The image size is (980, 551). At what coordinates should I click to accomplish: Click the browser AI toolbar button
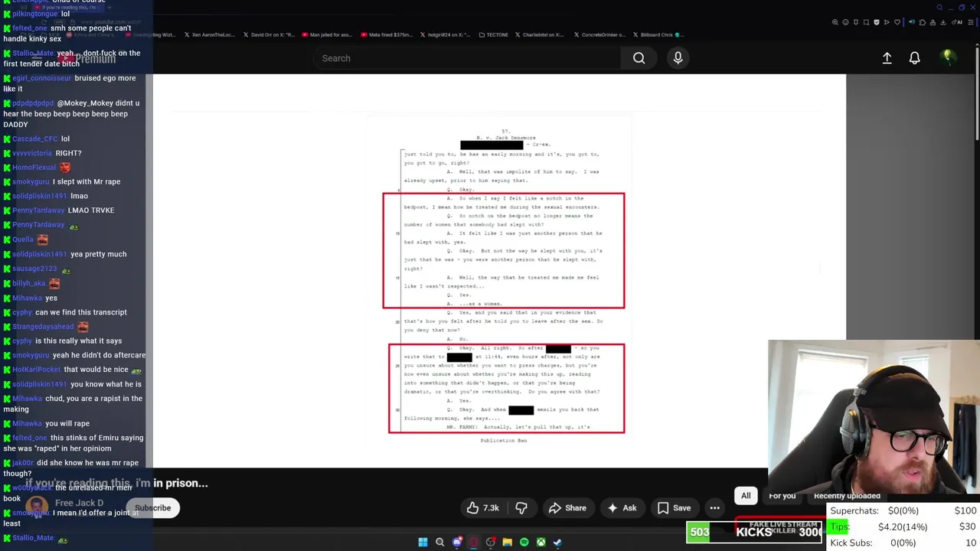click(958, 22)
